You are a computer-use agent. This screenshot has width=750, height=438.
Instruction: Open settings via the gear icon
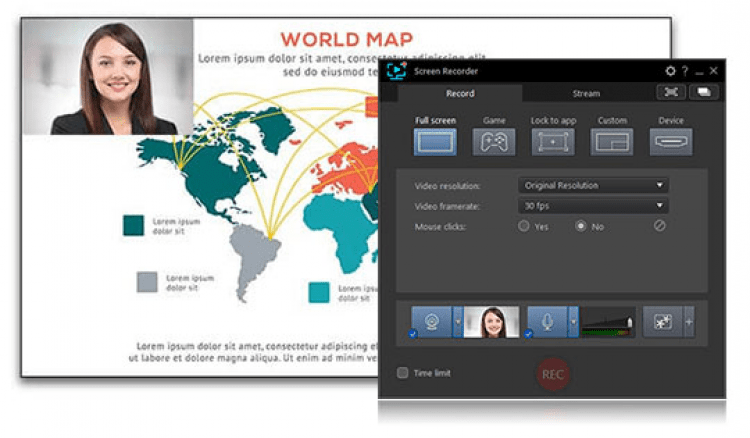[670, 72]
